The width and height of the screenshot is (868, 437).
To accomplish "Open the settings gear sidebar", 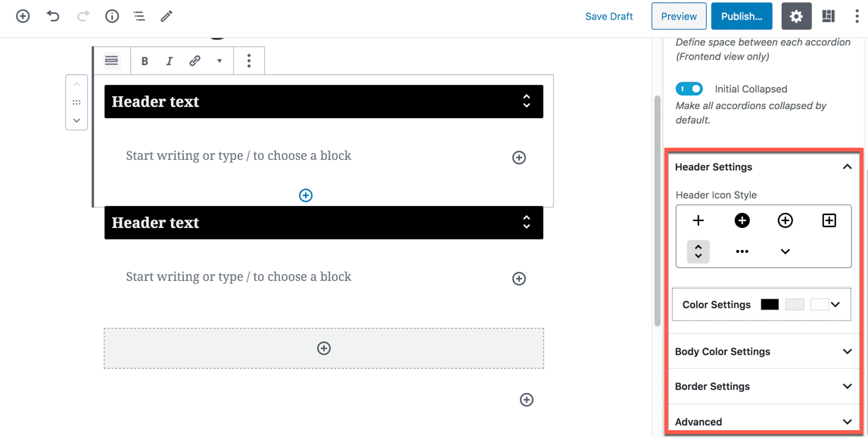I will click(795, 17).
